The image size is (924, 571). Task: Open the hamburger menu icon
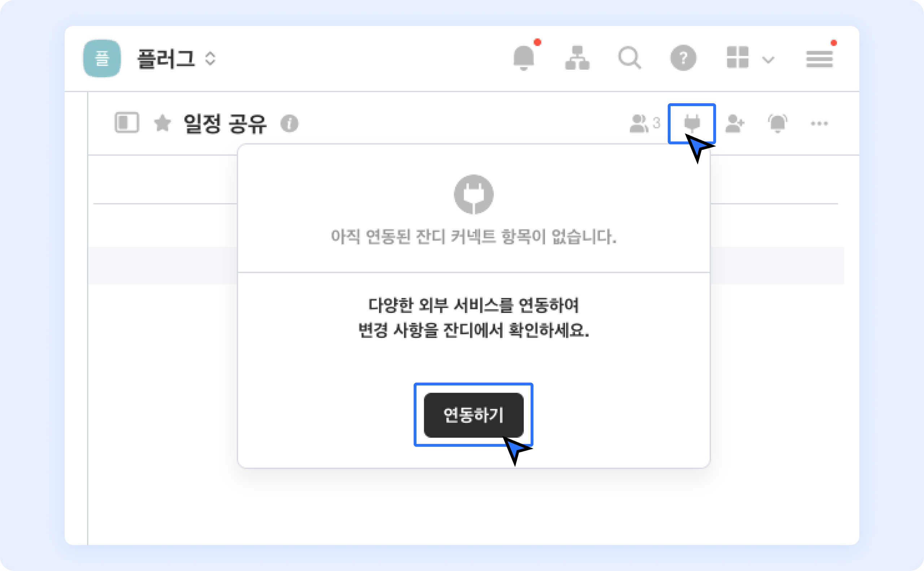tap(819, 59)
